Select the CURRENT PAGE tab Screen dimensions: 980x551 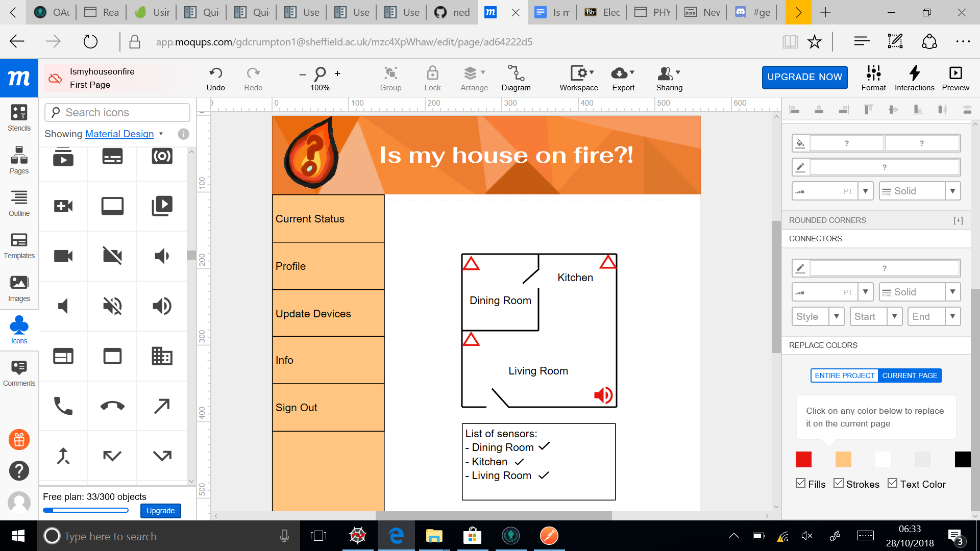tap(910, 375)
